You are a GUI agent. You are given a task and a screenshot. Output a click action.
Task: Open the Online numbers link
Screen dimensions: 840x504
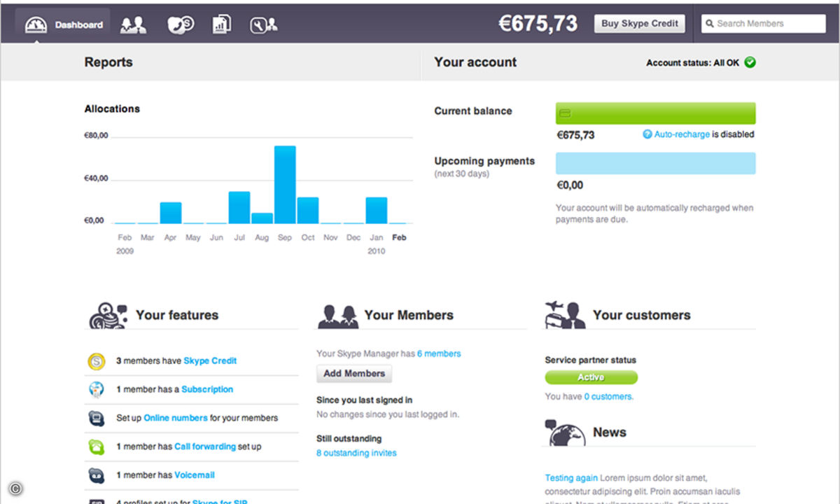(x=176, y=418)
